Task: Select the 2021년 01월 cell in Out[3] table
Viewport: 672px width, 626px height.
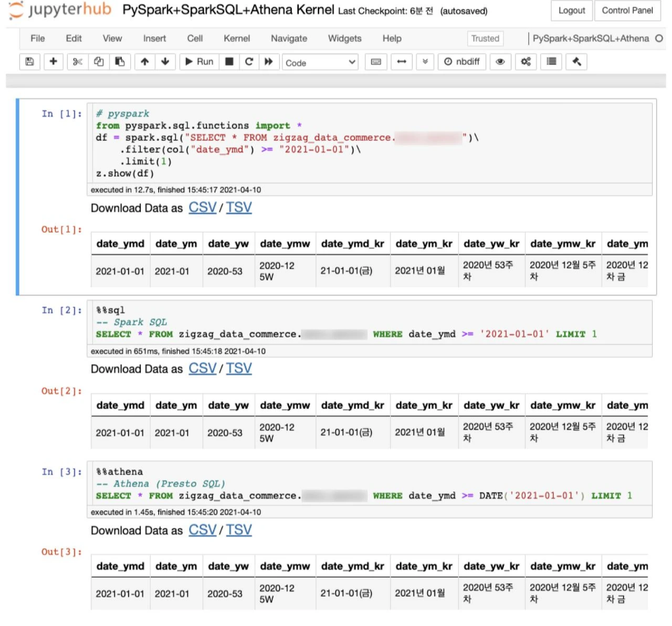Action: click(x=420, y=593)
